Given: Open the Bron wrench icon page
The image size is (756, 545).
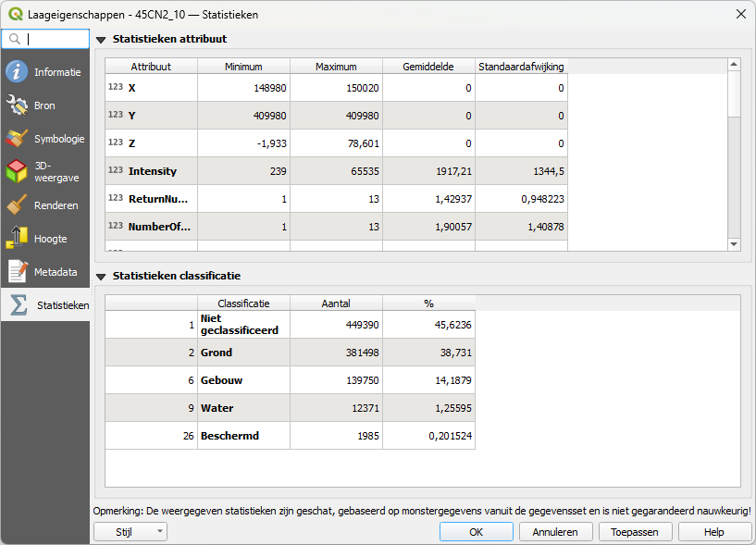Looking at the screenshot, I should pos(17,105).
